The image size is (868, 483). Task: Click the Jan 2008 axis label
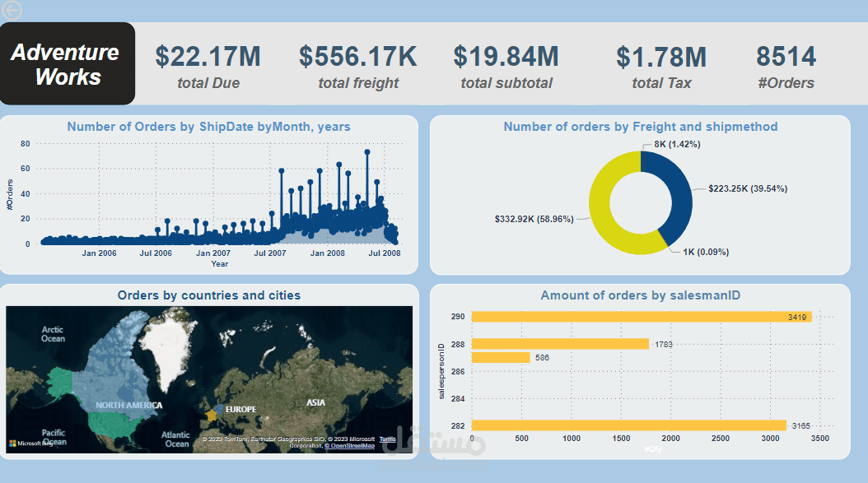(x=328, y=253)
